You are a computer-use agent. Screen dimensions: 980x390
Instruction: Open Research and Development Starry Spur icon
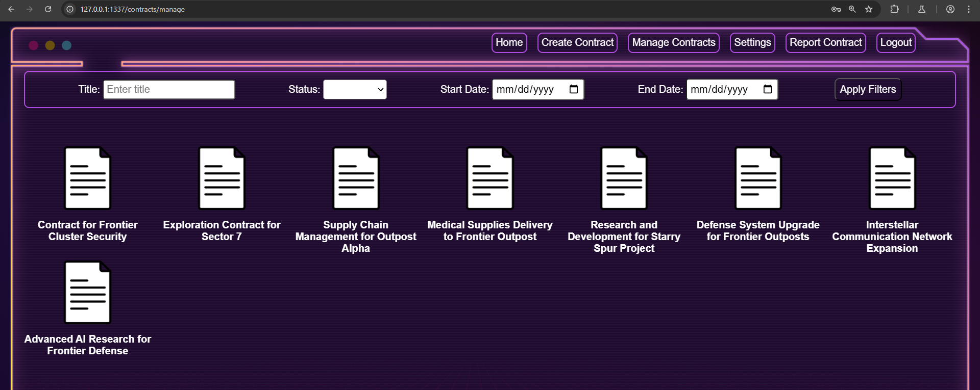click(x=624, y=178)
